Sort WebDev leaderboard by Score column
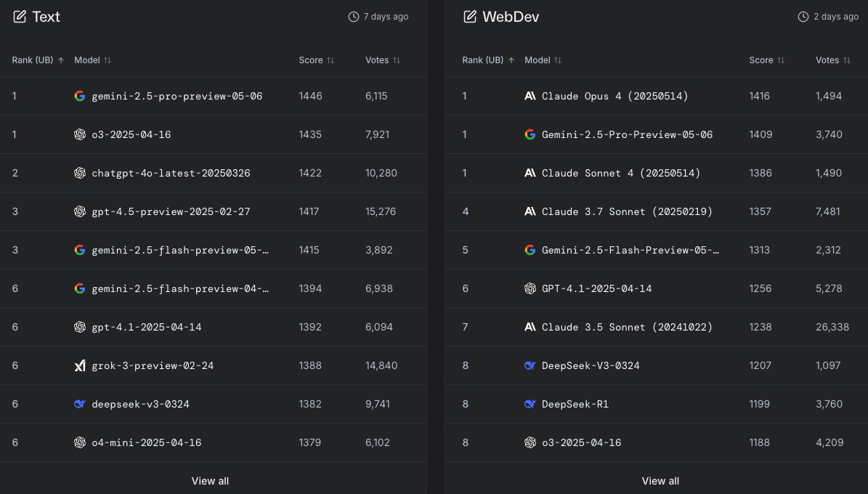This screenshot has height=494, width=868. click(x=767, y=60)
